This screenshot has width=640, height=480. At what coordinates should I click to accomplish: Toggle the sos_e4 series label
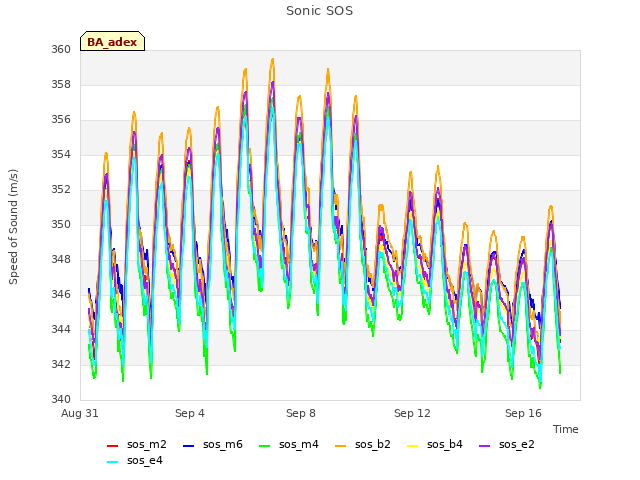click(x=144, y=460)
